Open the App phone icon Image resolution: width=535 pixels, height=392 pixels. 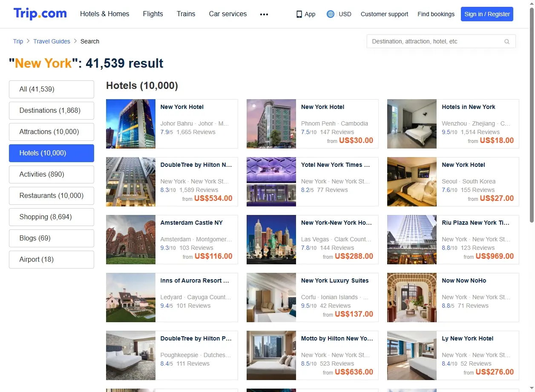(x=299, y=14)
